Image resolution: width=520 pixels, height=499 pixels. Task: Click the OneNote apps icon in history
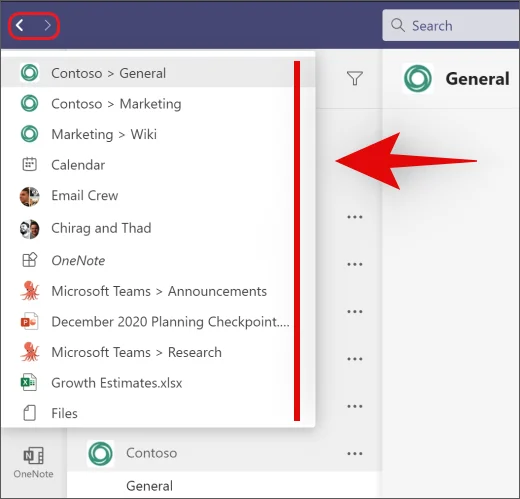coord(29,260)
